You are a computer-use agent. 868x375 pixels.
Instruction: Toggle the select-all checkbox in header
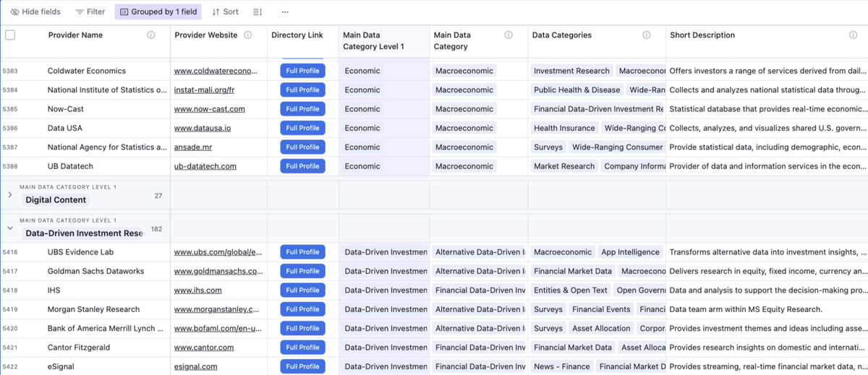coord(10,35)
